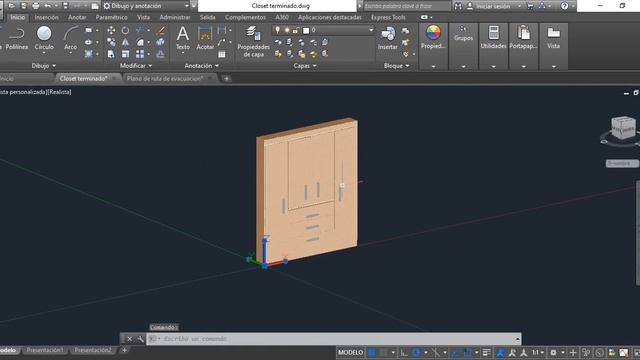Screen dimensions: 640x360
Task: Expand the Bloque panel
Action: (x=396, y=65)
